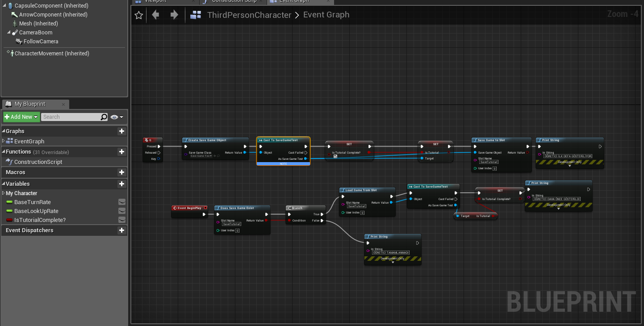Viewport: 644px width, 326px height.
Task: Click the red type pill of IsTutorialComplete?
Action: point(9,220)
